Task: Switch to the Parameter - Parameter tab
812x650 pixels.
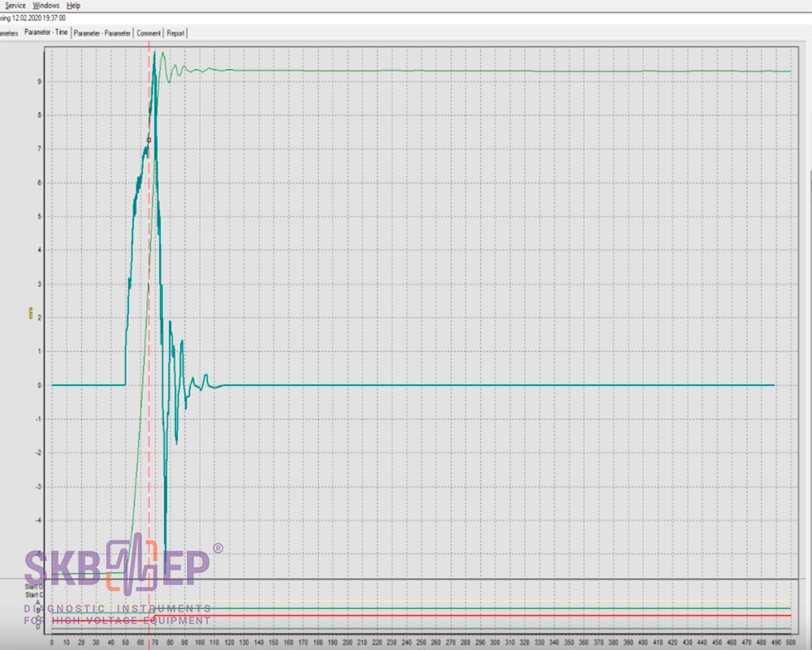Action: 102,33
